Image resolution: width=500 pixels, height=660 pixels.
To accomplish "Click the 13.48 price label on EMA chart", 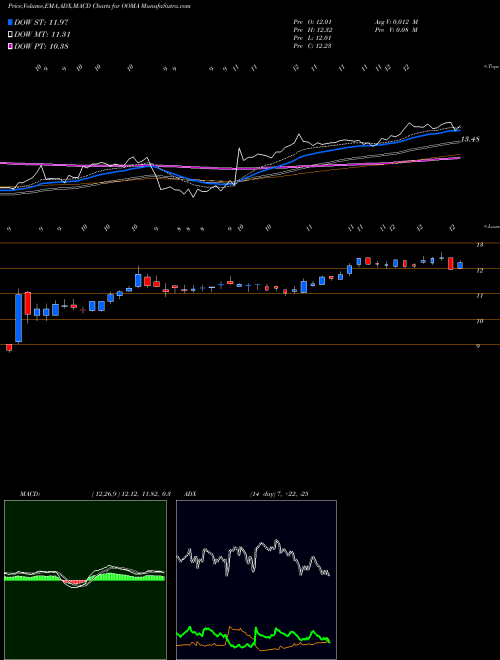I will [x=470, y=139].
